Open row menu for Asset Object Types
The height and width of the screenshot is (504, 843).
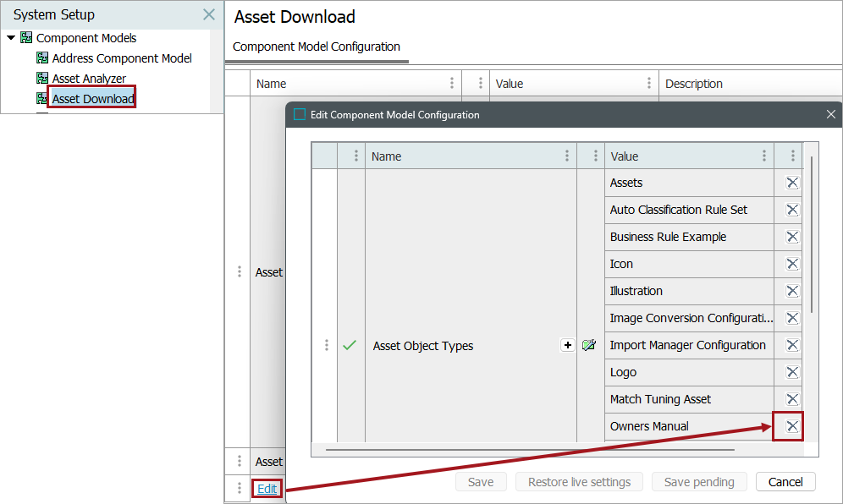[327, 345]
